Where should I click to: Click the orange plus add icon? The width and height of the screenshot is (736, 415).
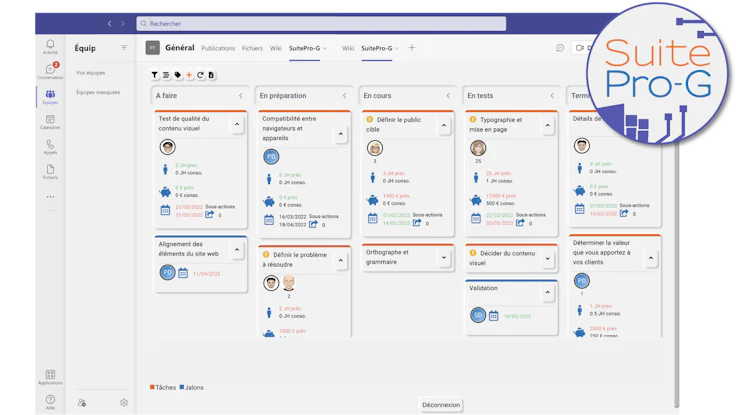pyautogui.click(x=189, y=75)
